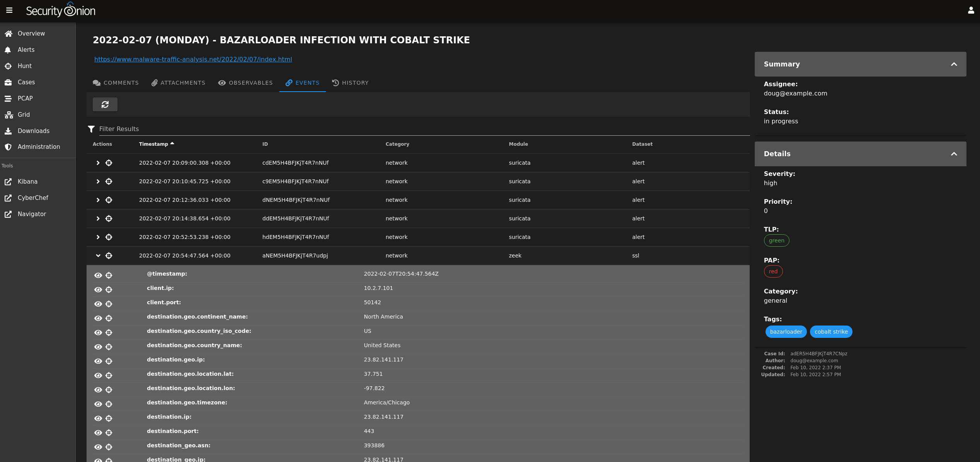The image size is (980, 462).
Task: Hunt on destination.geo.timezone America/Chicago
Action: [109, 404]
